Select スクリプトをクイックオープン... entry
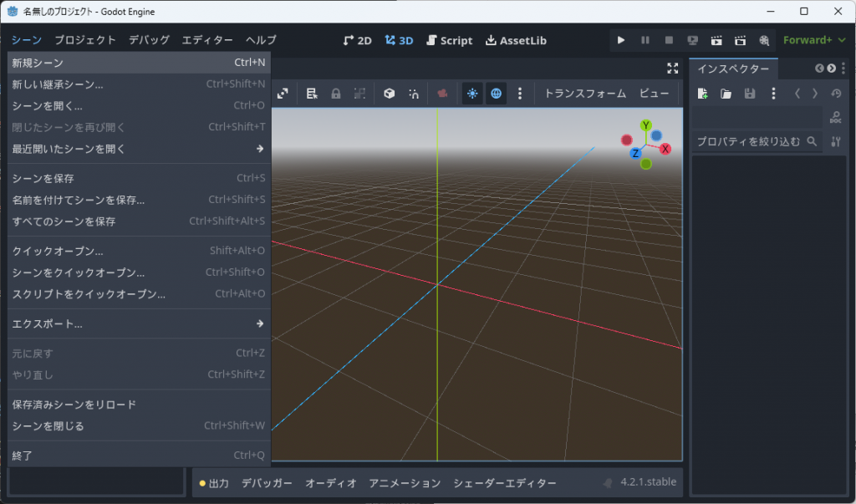856x504 pixels. click(139, 293)
